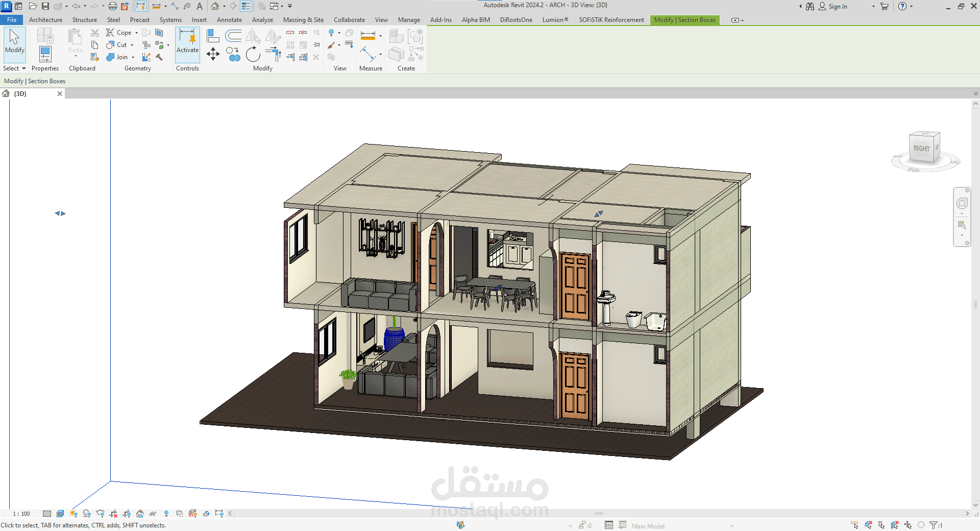Image resolution: width=980 pixels, height=531 pixels.
Task: Click the view scale 1 : 100
Action: tap(21, 514)
